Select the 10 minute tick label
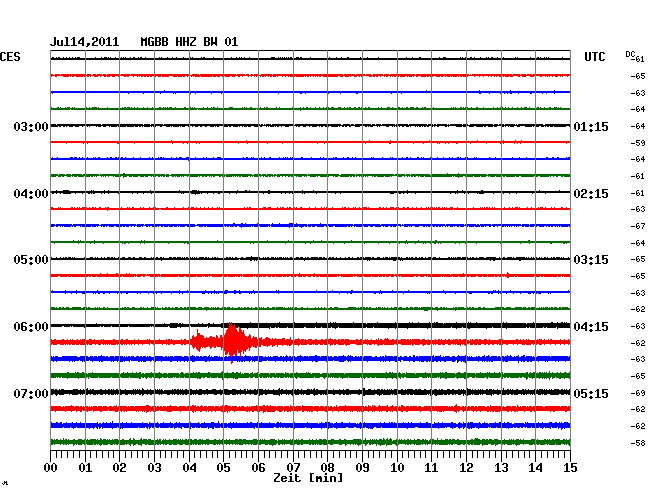 click(x=397, y=468)
